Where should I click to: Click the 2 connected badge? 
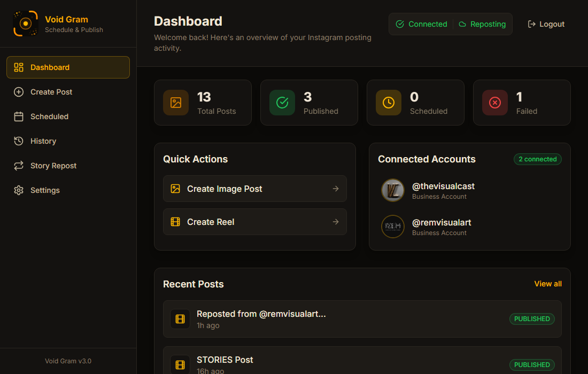[537, 159]
